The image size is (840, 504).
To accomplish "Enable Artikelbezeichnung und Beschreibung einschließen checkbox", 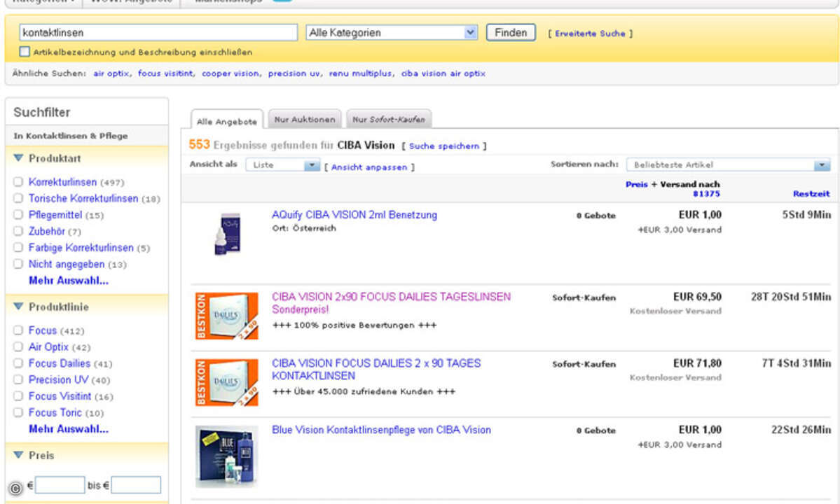I will pos(25,52).
